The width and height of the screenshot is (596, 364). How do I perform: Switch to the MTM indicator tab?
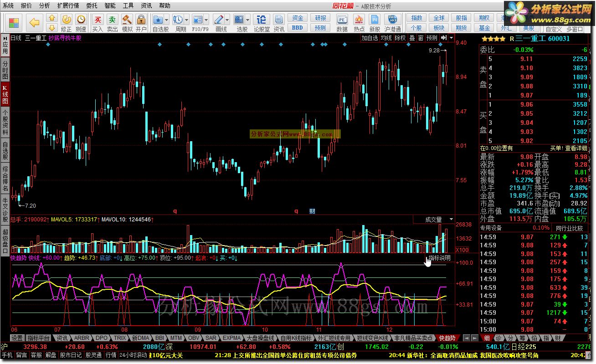[176, 338]
